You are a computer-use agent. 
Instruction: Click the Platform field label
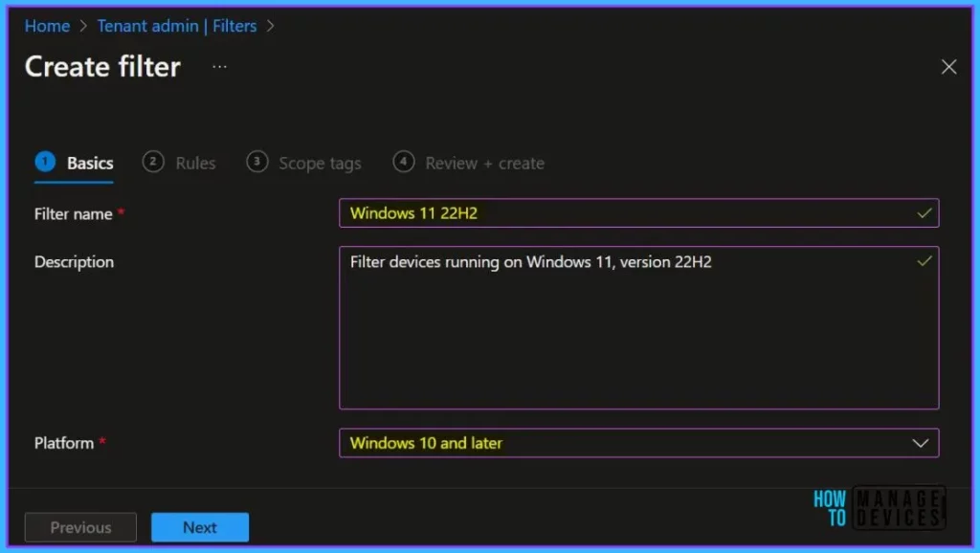pos(64,443)
